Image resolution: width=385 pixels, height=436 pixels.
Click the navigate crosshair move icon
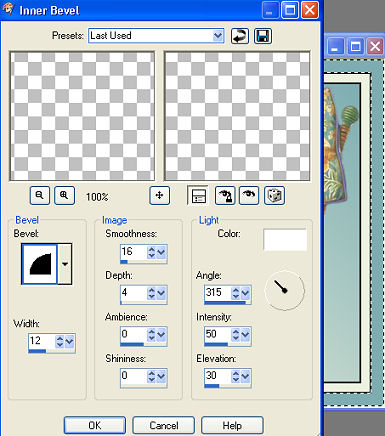click(x=159, y=195)
